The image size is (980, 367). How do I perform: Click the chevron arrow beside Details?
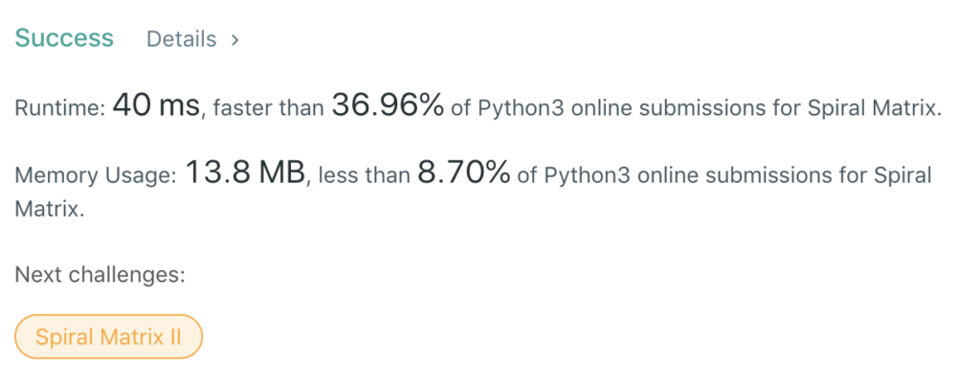(235, 39)
